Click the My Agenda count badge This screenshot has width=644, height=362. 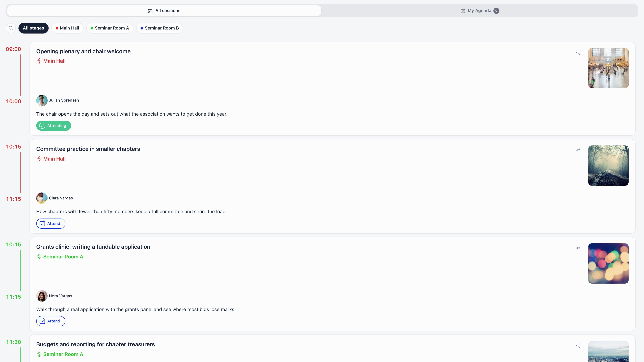click(x=496, y=11)
